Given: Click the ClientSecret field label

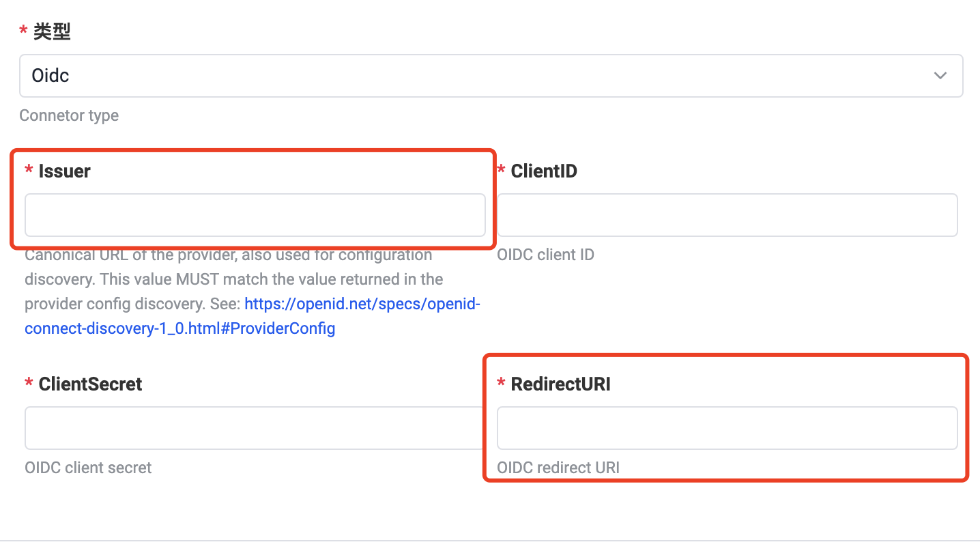Looking at the screenshot, I should click(x=90, y=384).
